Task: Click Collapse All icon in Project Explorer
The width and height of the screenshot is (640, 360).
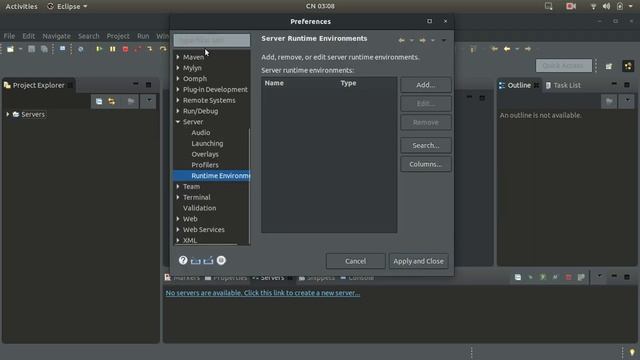Action: pos(99,101)
